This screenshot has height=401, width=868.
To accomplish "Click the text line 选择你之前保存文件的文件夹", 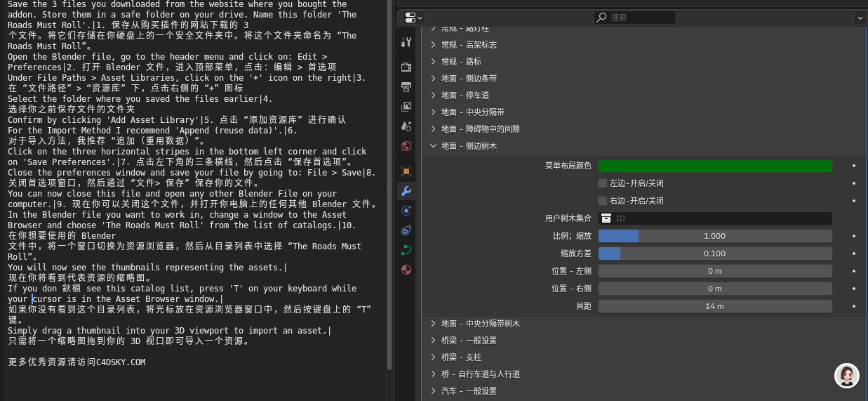I will [71, 110].
